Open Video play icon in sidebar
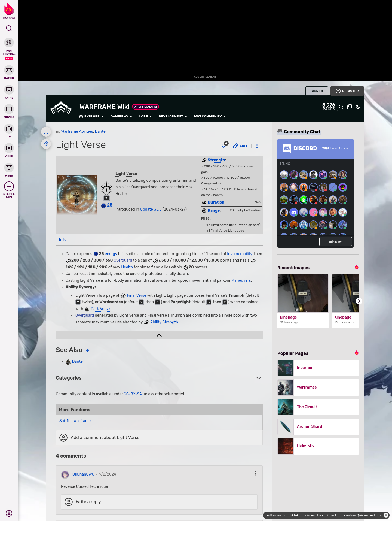Viewport: 392px width, 545px height. [9, 148]
